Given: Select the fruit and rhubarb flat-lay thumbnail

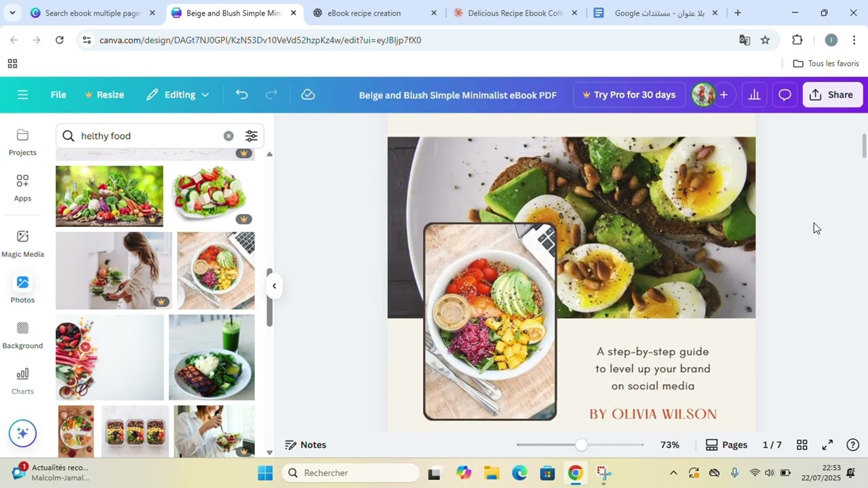Looking at the screenshot, I should coord(109,357).
